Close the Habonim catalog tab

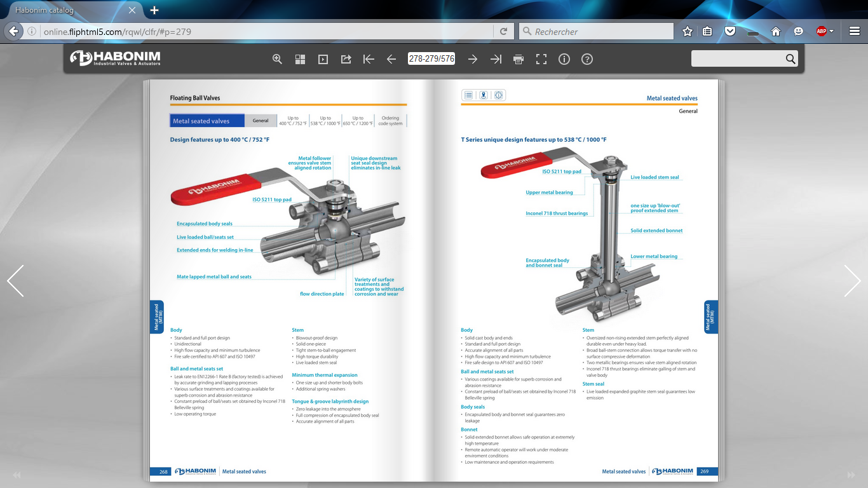[x=132, y=10]
